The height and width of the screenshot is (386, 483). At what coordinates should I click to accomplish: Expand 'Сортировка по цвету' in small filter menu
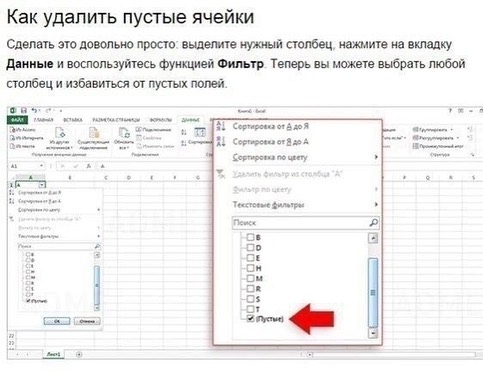coord(99,210)
